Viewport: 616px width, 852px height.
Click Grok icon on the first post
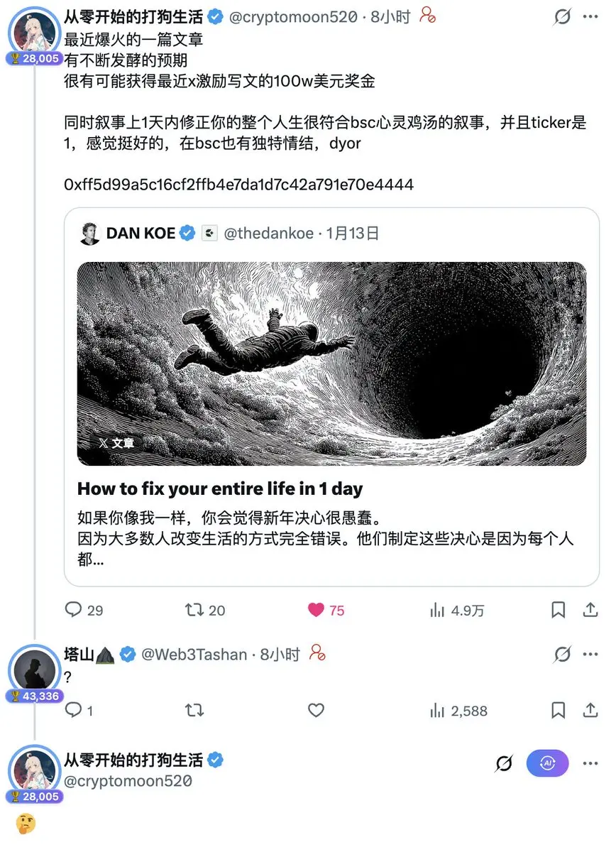562,17
